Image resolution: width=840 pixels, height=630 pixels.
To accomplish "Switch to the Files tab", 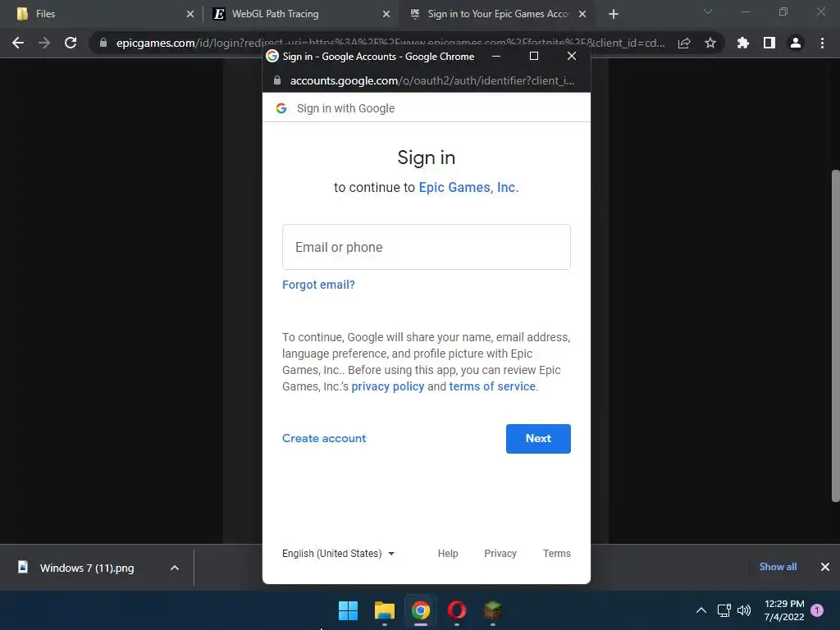I will coord(103,14).
